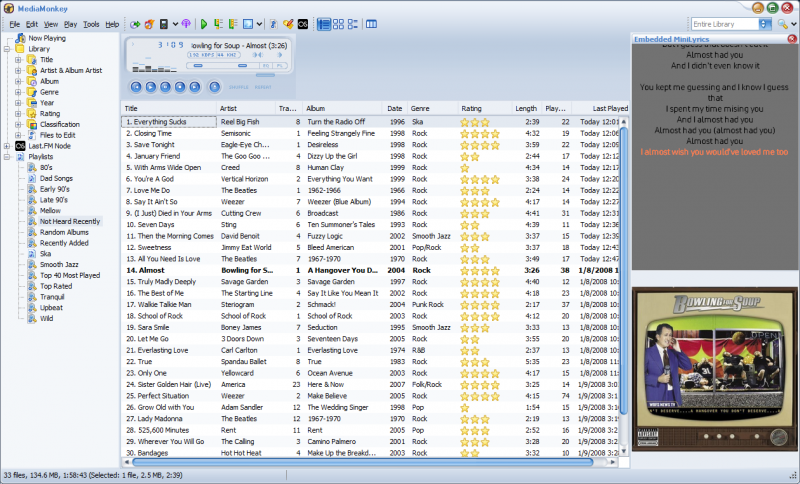The height and width of the screenshot is (484, 800).
Task: Switch to the column browser view icon
Action: point(372,23)
